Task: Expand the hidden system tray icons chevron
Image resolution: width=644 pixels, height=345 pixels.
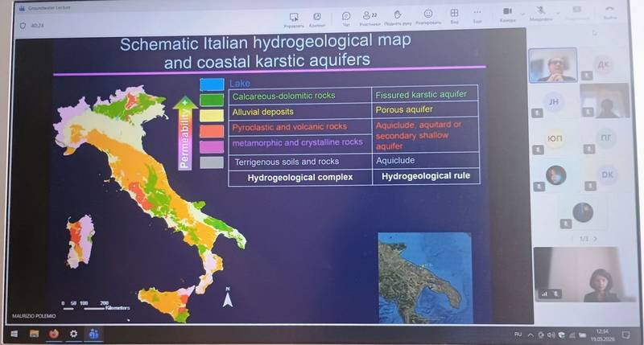Action: (x=530, y=335)
